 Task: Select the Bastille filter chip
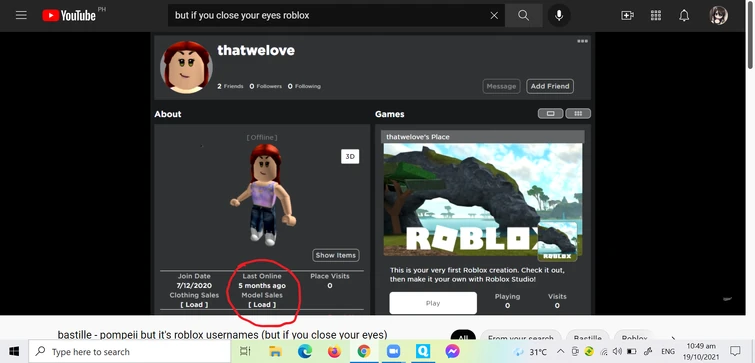coord(588,336)
